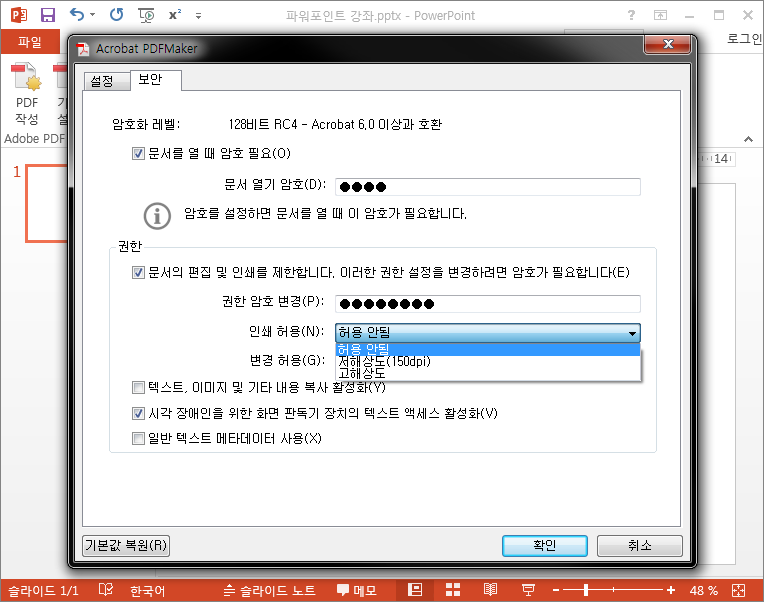Click the PowerPoint app icon in title bar
The height and width of the screenshot is (602, 764).
click(19, 15)
